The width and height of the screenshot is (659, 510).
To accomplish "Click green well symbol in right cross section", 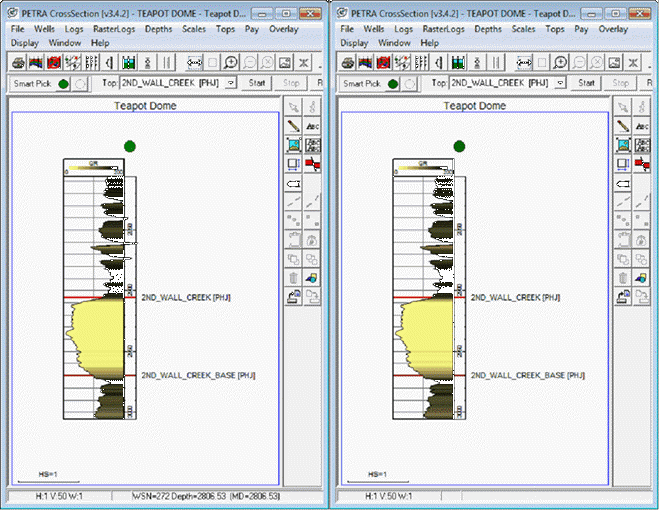I will pyautogui.click(x=459, y=146).
